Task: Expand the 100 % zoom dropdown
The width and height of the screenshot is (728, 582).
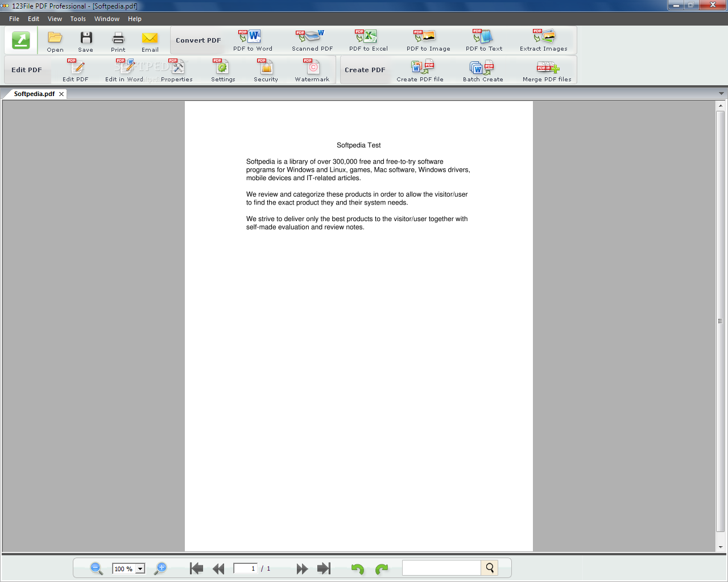Action: coord(140,568)
